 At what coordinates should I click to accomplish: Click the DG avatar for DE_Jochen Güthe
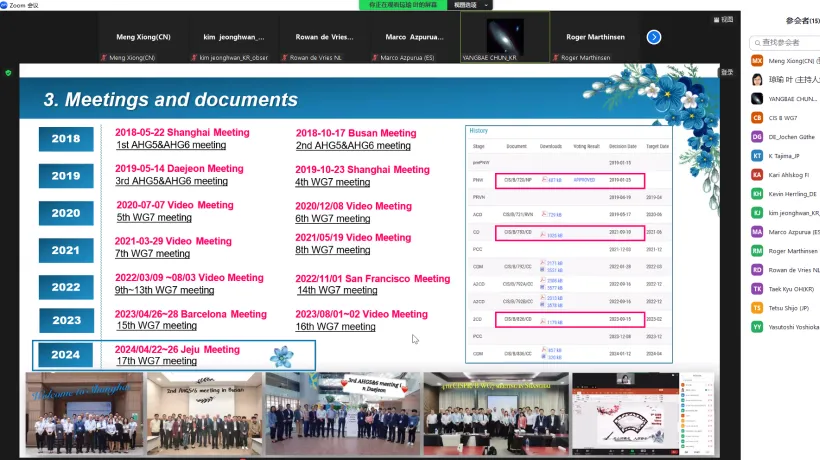tap(757, 137)
